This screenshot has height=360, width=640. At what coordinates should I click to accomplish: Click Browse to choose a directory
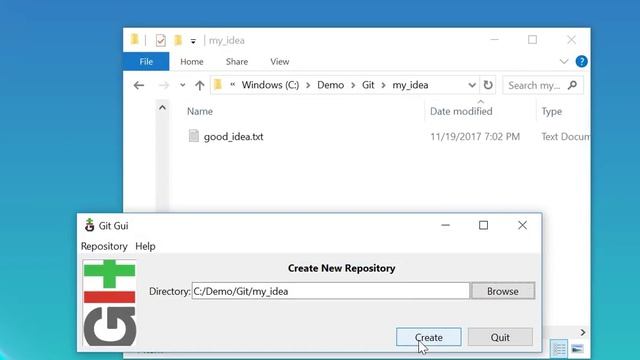coord(502,291)
